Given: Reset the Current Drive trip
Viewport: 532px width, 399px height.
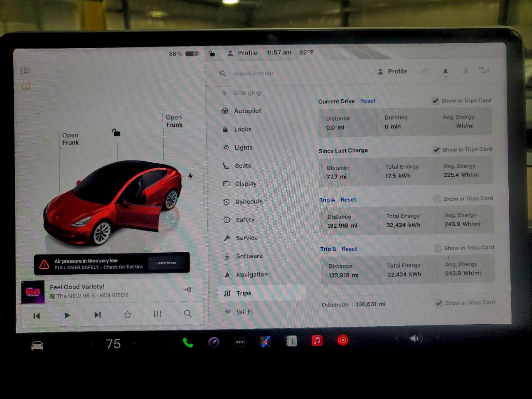Looking at the screenshot, I should click(368, 101).
